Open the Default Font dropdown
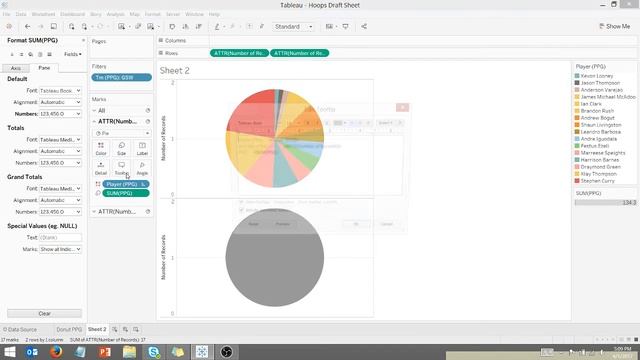The height and width of the screenshot is (360, 640). click(x=60, y=91)
